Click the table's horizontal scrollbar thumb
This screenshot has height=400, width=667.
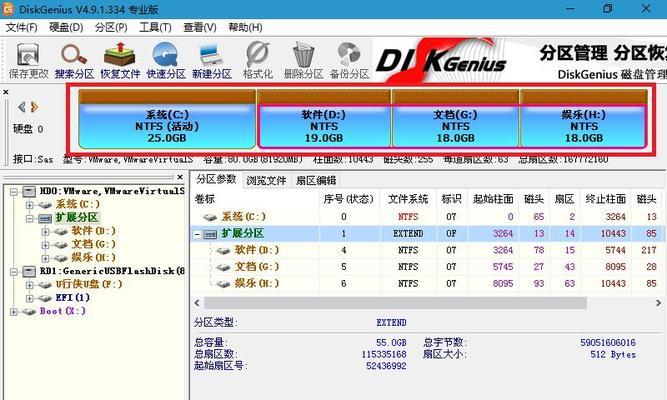395,303
